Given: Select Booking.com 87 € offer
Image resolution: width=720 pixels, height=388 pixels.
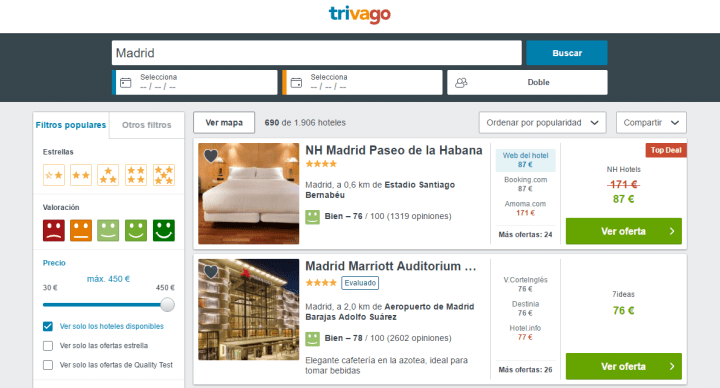Looking at the screenshot, I should tap(525, 184).
